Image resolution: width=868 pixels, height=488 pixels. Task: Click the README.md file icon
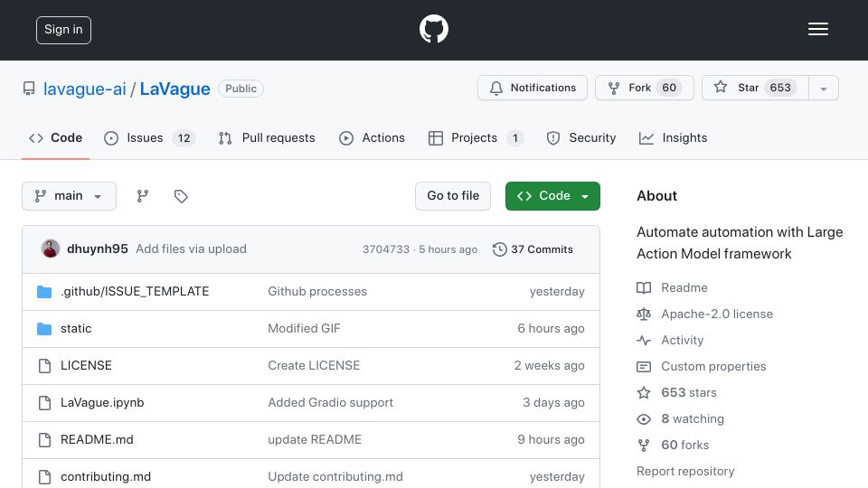[x=44, y=440]
